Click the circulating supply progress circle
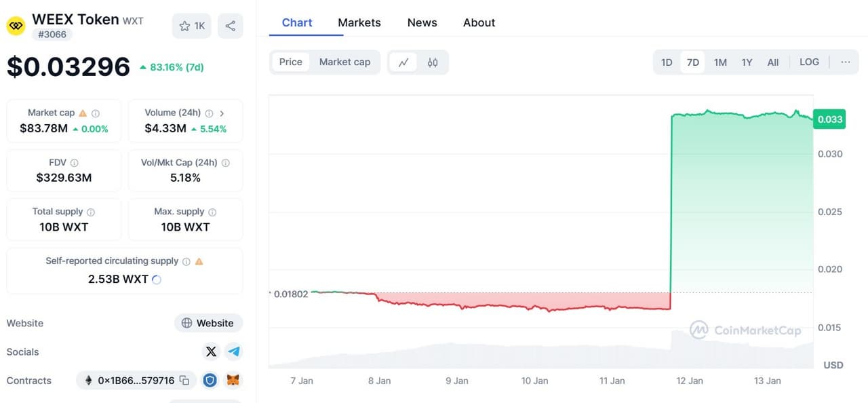868x403 pixels. tap(157, 279)
